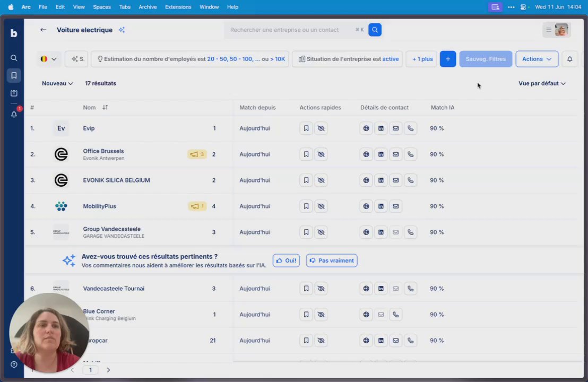Hide Vandecasteele Tournai with eye-slash icon

[x=321, y=288]
